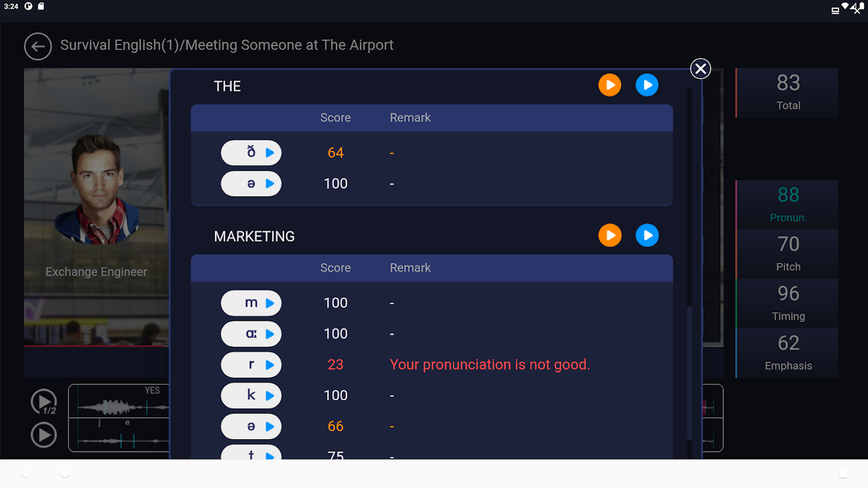Image resolution: width=868 pixels, height=488 pixels.
Task: Open the Timing score tab
Action: pos(787,303)
